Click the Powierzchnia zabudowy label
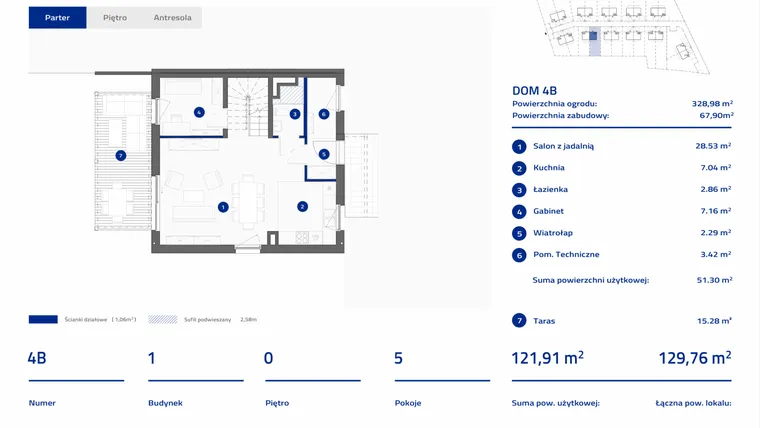This screenshot has height=428, width=760. point(560,116)
